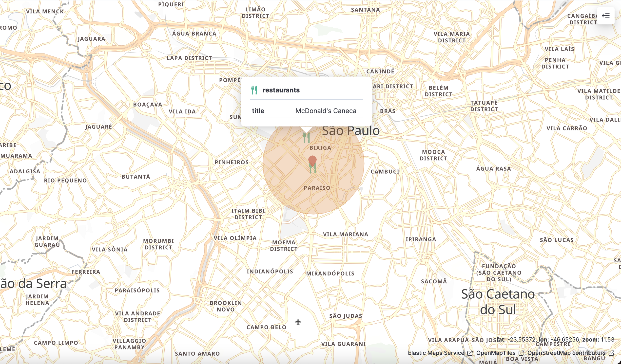Click the "PENHA DISTRICT" label
This screenshot has height=364, width=621.
[x=555, y=63]
